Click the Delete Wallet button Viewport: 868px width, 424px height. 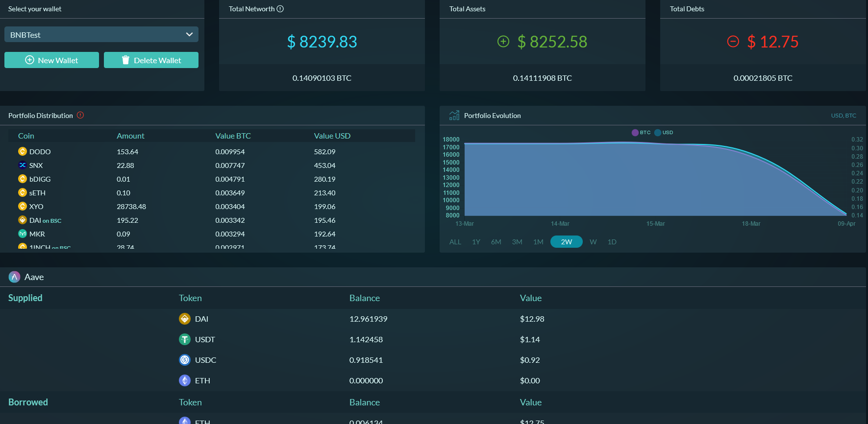pyautogui.click(x=151, y=60)
